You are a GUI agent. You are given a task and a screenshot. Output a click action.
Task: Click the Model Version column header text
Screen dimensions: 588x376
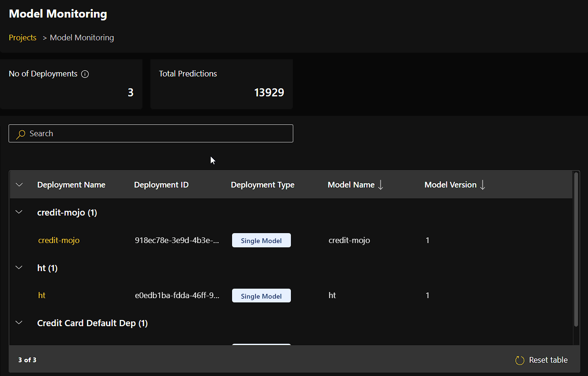[450, 185]
